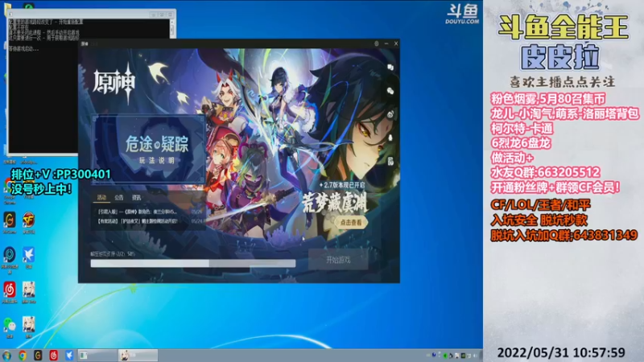
Task: Open the Windows Start menu
Action: [6, 356]
